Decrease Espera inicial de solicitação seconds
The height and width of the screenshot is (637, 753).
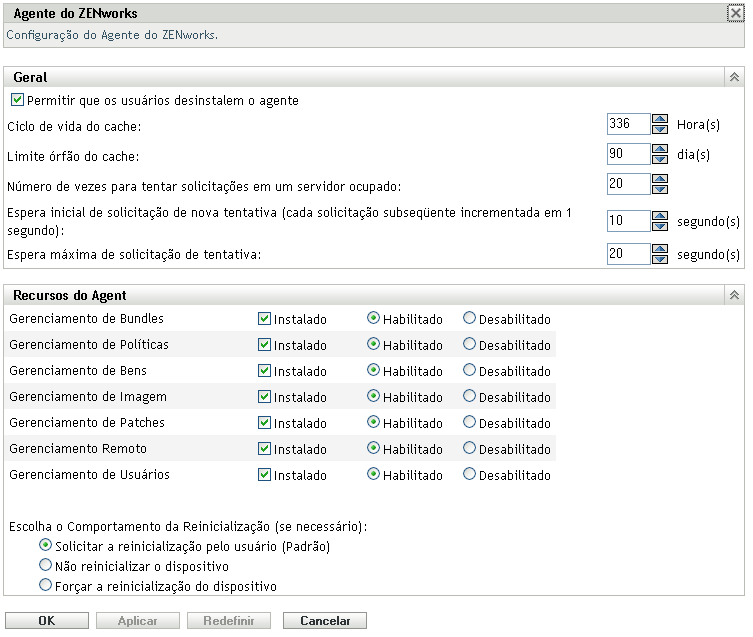pos(660,226)
